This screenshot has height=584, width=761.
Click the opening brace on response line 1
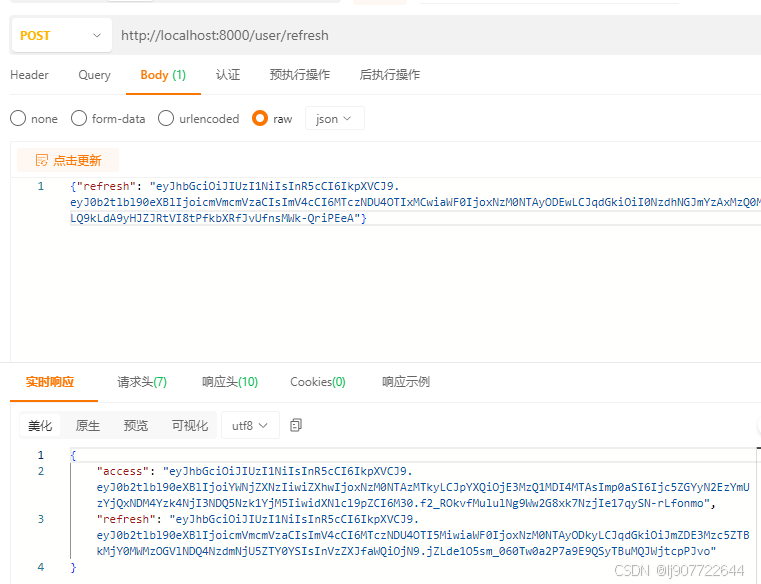(73, 455)
